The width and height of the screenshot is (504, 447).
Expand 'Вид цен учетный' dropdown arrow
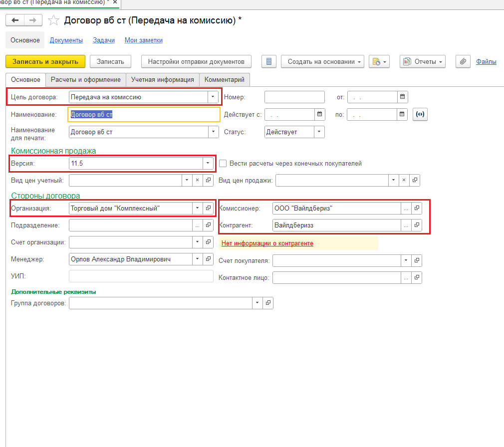click(187, 180)
